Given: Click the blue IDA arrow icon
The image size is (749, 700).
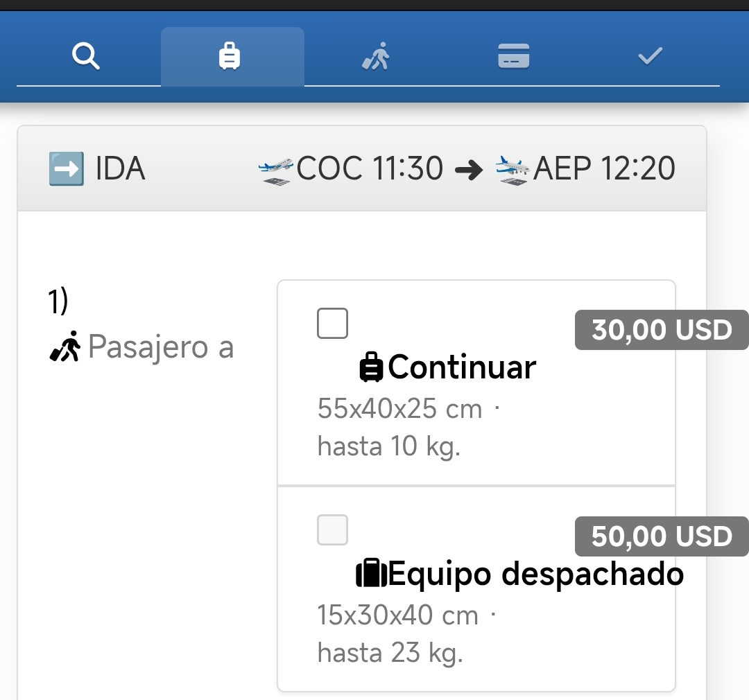Looking at the screenshot, I should (x=66, y=169).
